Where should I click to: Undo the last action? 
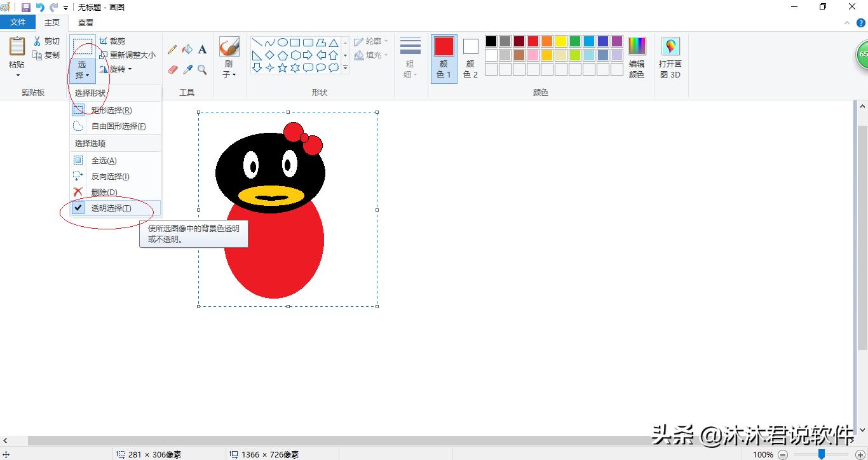(40, 8)
